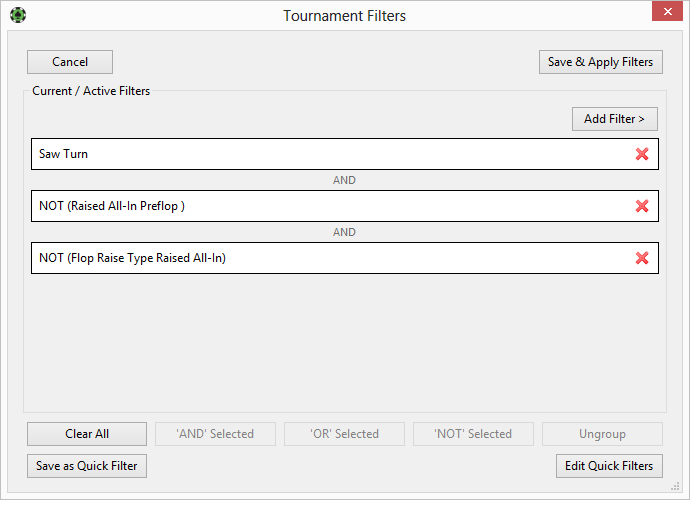Viewport: 690px width, 520px height.
Task: Click the first AND operator label
Action: 344,180
